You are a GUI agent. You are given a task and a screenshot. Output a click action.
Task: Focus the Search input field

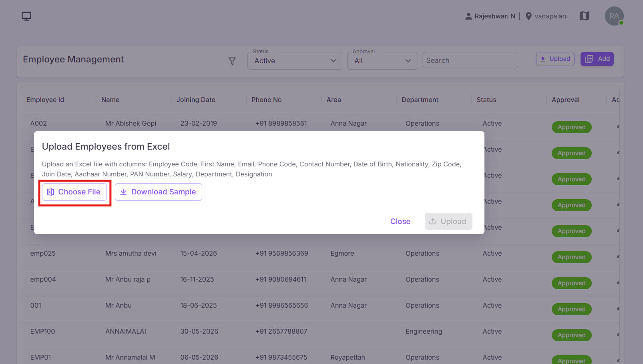point(470,60)
